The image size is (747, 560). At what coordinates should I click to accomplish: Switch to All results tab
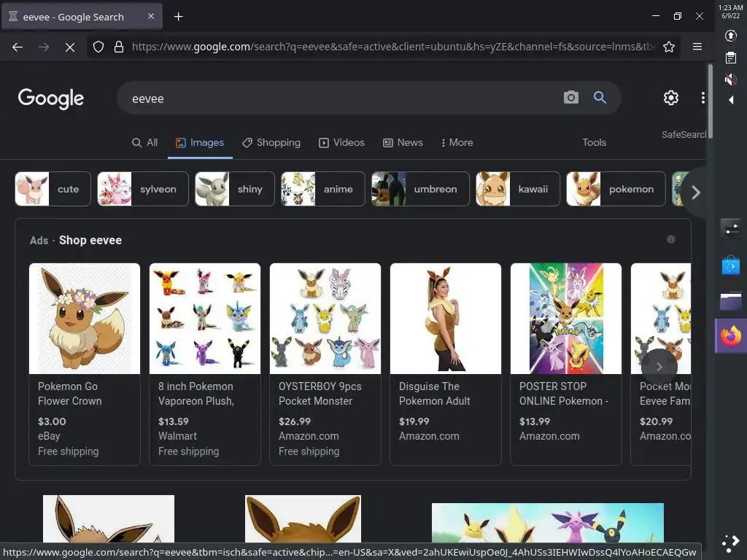point(145,142)
